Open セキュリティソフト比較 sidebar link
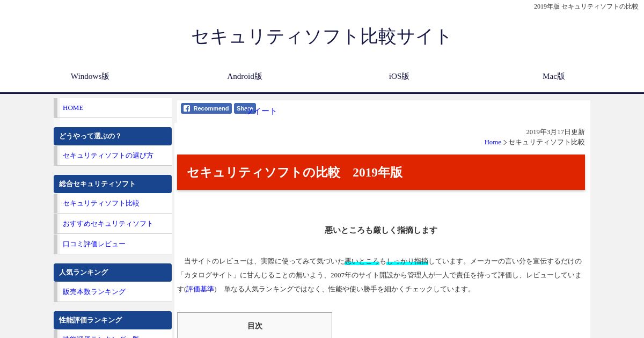Screen dimensions: 644x338 [113, 203]
